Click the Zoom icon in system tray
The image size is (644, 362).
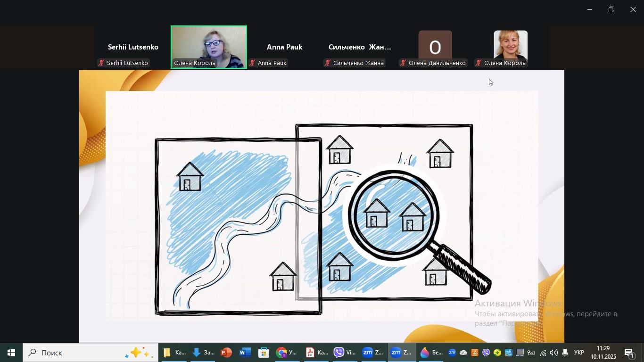tap(452, 353)
